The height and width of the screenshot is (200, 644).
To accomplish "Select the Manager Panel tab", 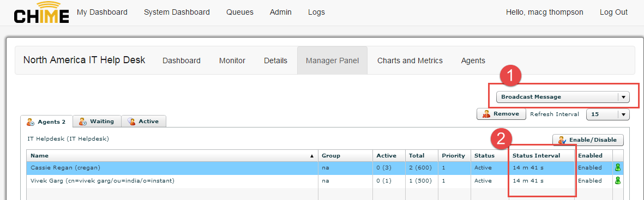I will (332, 61).
